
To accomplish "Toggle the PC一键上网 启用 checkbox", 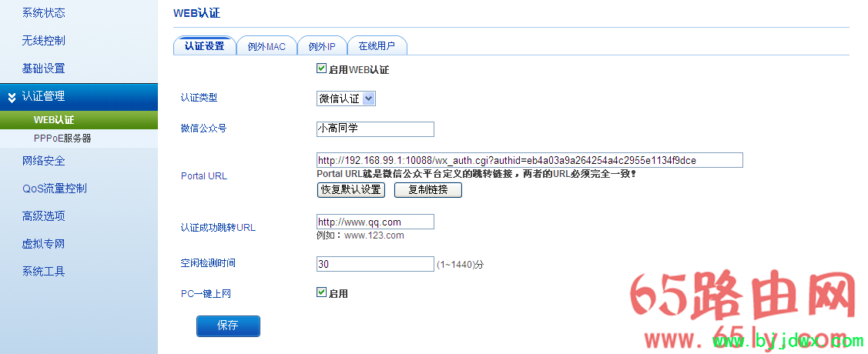I will pyautogui.click(x=322, y=292).
